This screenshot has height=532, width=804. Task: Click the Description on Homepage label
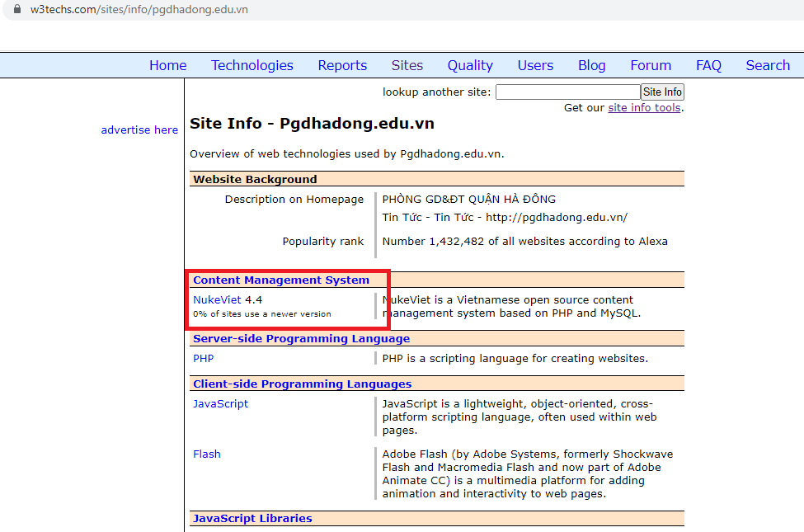294,199
